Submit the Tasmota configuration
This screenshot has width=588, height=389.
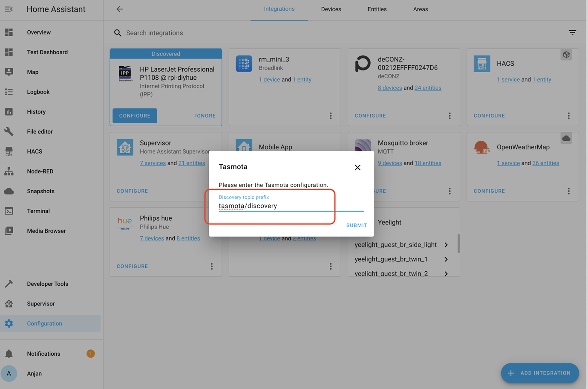click(357, 225)
